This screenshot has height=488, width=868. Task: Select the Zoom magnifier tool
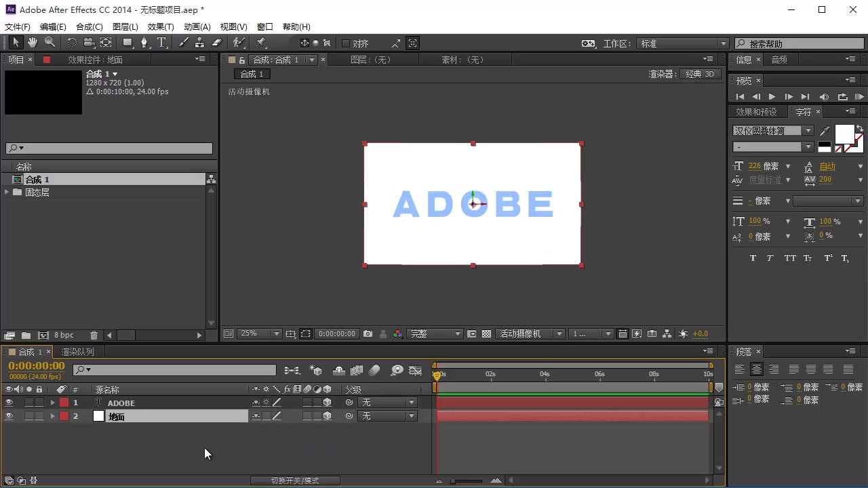click(x=50, y=43)
